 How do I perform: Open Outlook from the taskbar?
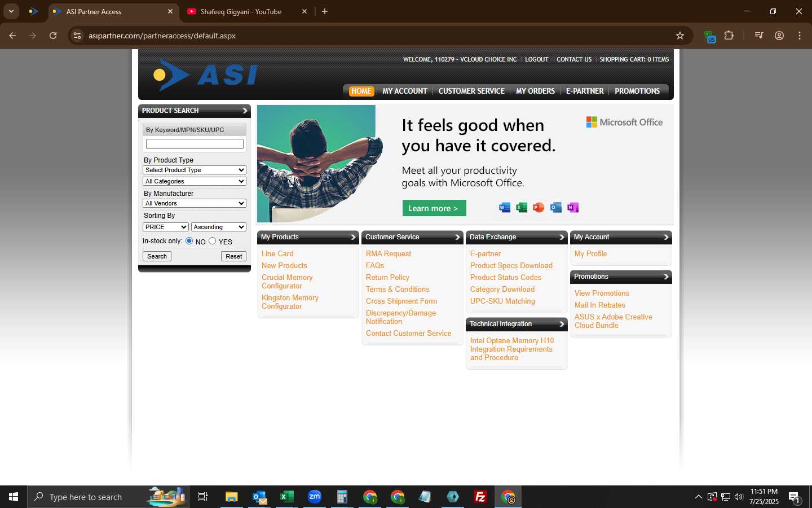point(259,497)
